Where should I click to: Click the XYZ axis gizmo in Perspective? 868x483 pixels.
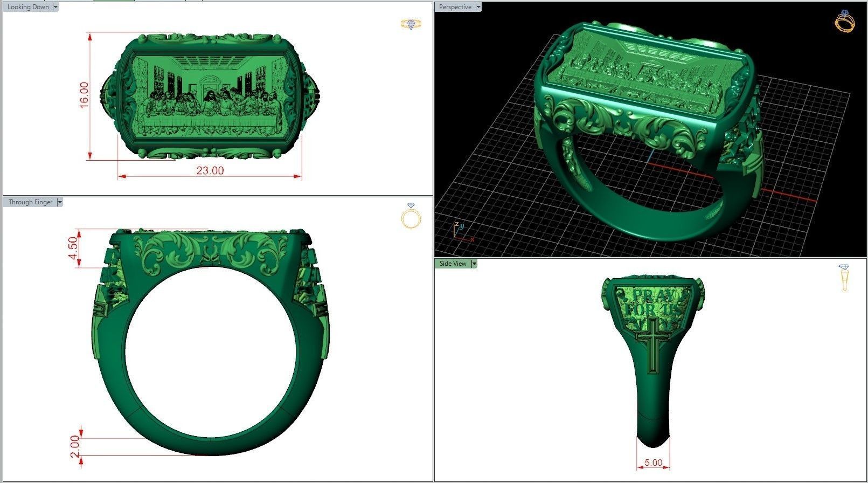coord(462,231)
